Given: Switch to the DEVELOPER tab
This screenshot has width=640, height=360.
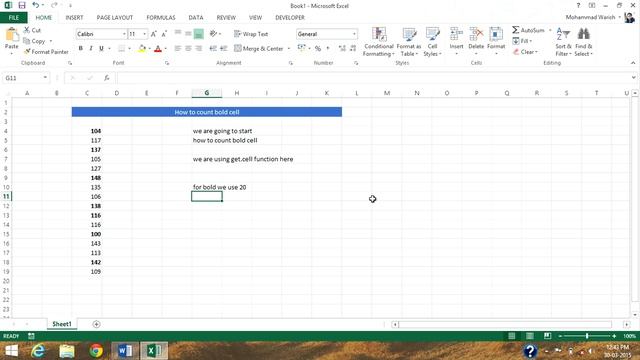Looking at the screenshot, I should click(x=290, y=18).
